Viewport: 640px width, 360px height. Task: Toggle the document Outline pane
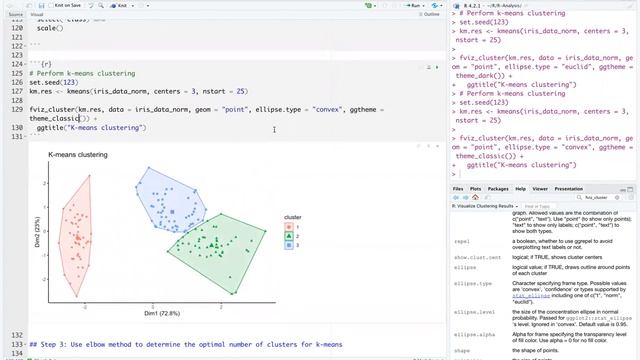coord(429,14)
